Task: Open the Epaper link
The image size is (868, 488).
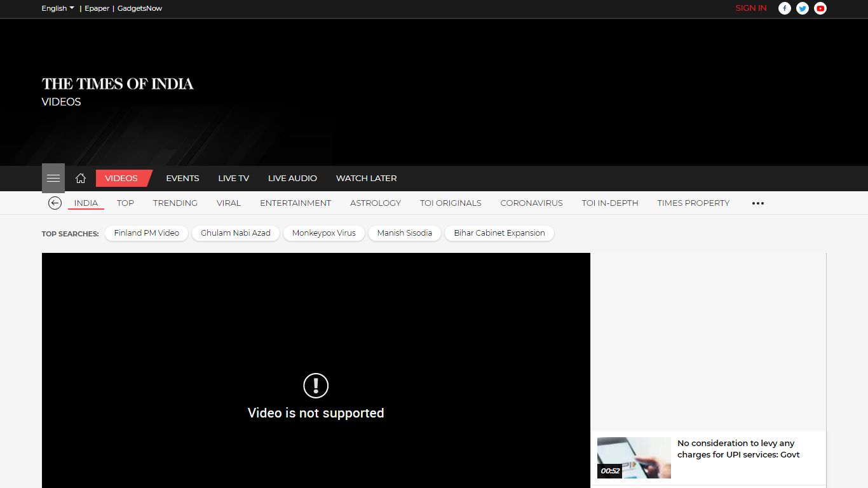Action: click(97, 8)
